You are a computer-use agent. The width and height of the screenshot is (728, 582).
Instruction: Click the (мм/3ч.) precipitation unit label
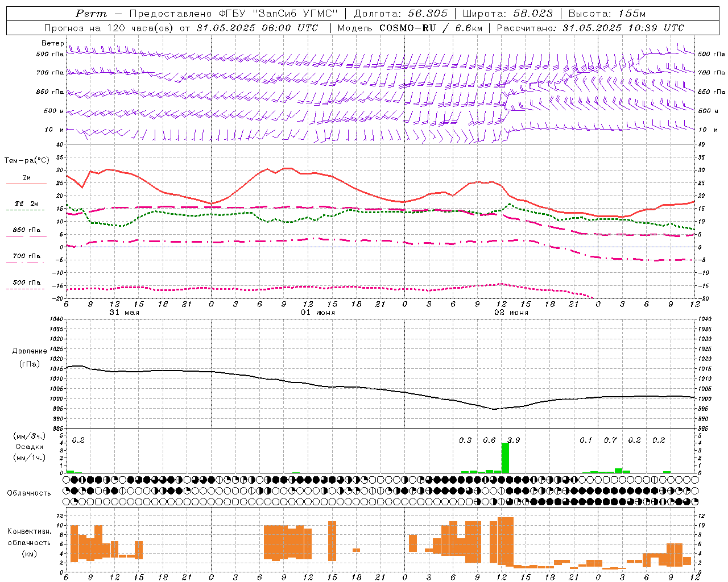(x=30, y=435)
